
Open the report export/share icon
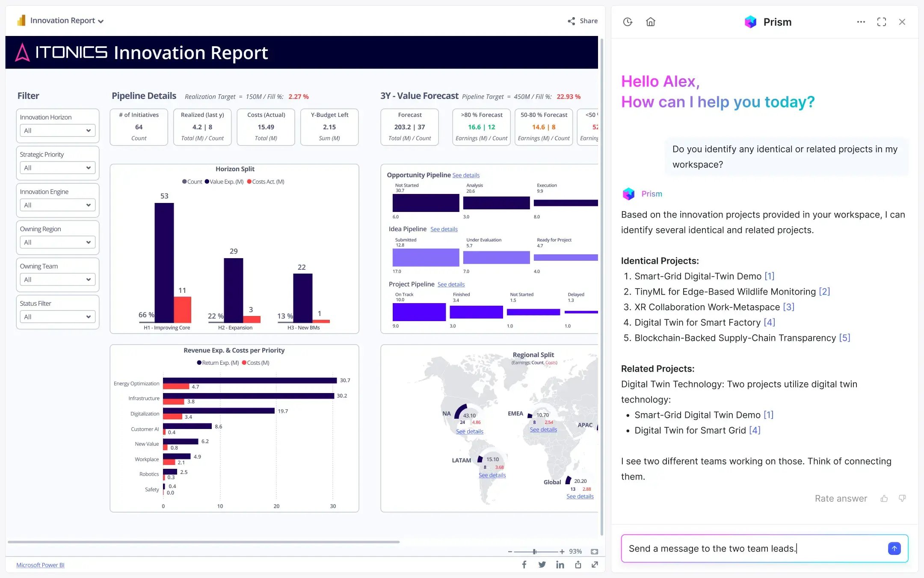(577, 564)
